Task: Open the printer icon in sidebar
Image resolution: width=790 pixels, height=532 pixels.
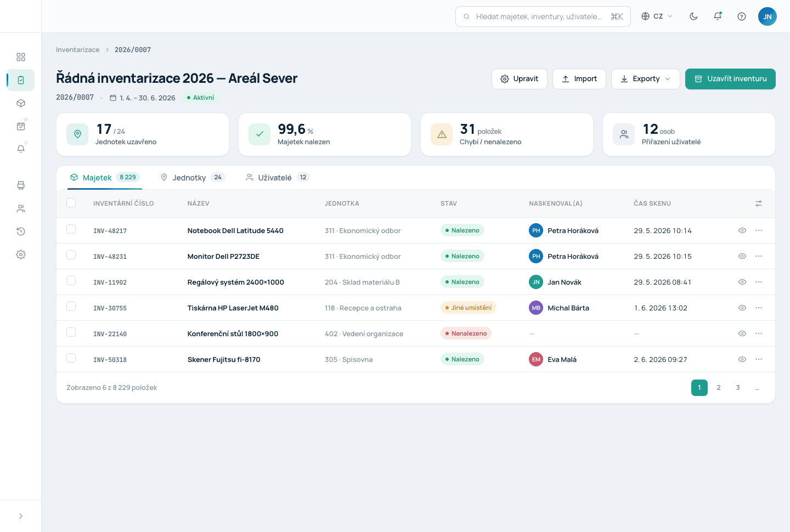Action: (x=21, y=185)
